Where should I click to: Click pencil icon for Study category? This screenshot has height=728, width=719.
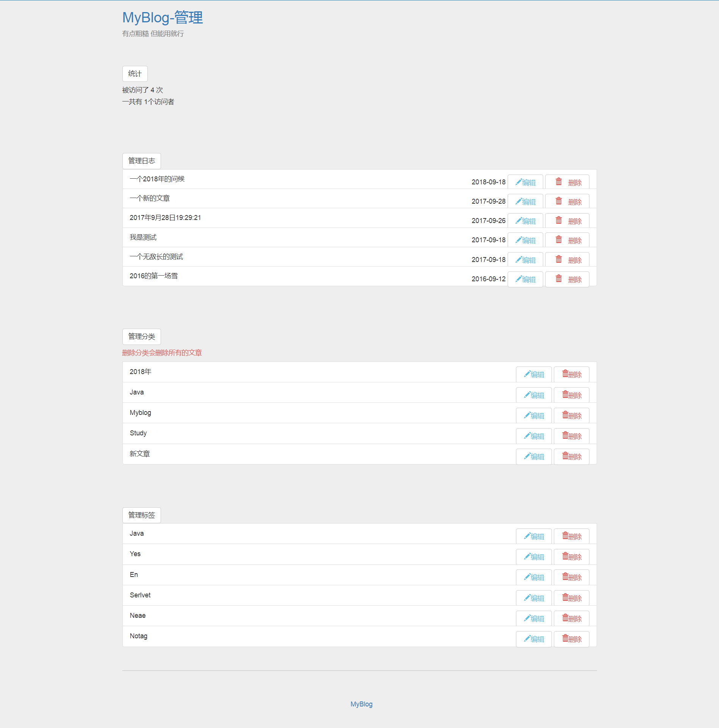pos(527,436)
